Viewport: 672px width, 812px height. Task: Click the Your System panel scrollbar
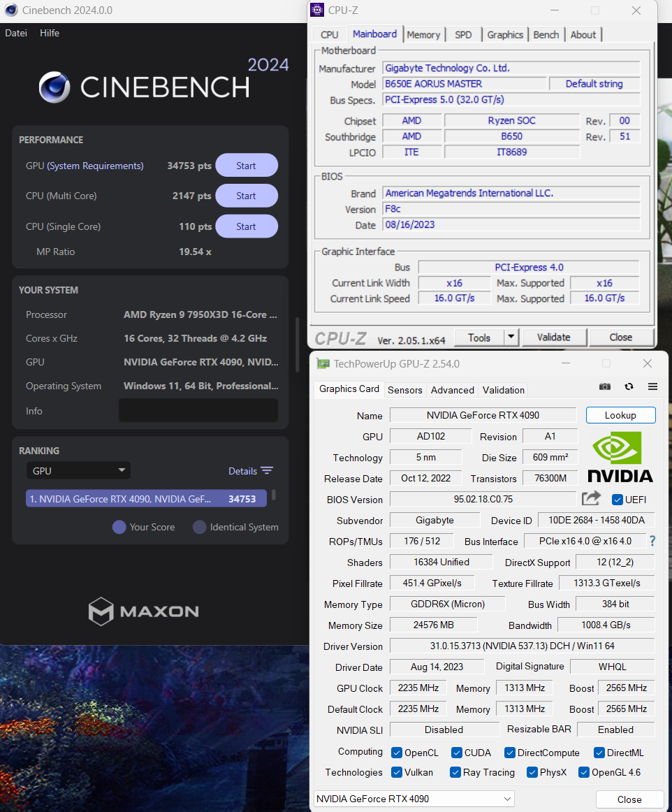297,345
